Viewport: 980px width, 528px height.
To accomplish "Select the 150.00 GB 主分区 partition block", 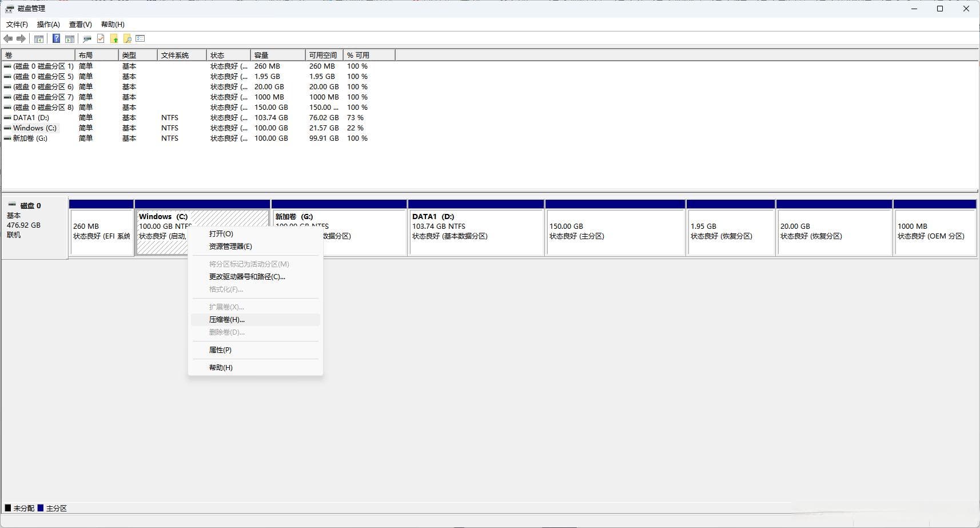I will click(x=615, y=228).
